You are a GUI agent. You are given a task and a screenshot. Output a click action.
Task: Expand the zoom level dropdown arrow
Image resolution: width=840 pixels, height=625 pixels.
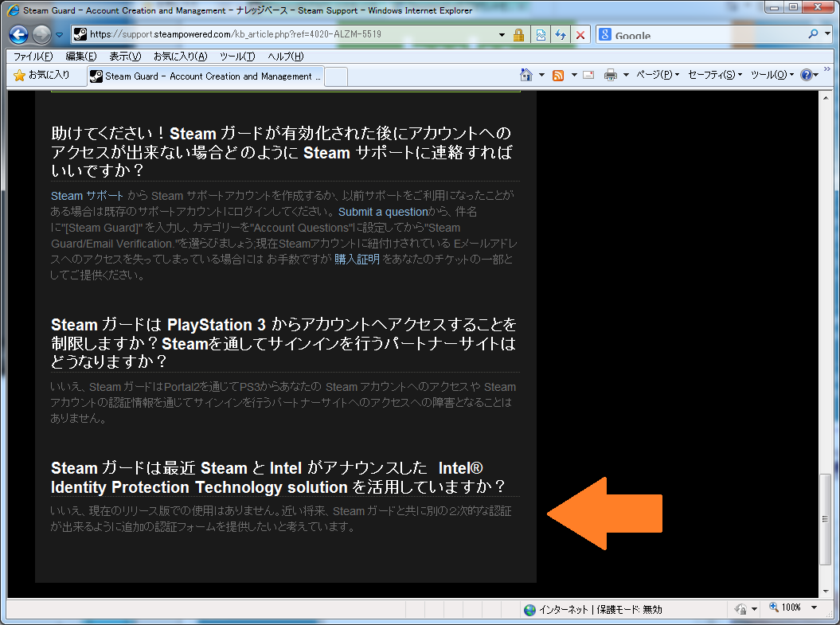[x=815, y=607]
